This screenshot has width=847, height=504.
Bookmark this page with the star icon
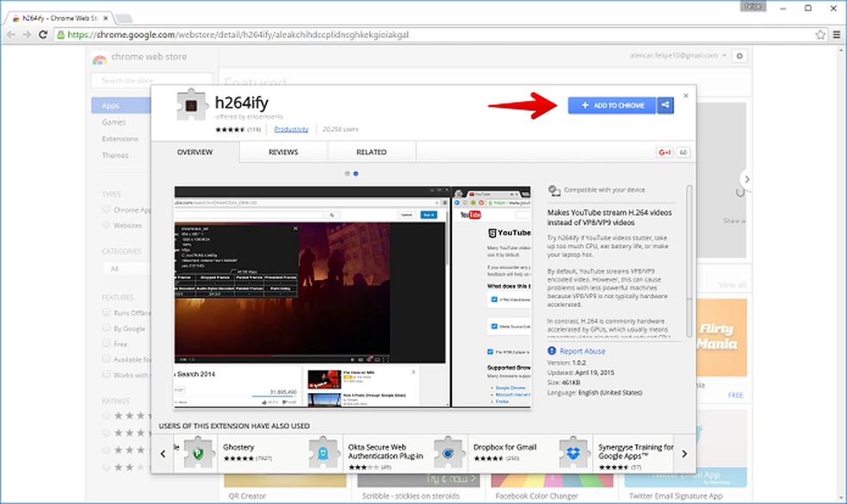(820, 34)
